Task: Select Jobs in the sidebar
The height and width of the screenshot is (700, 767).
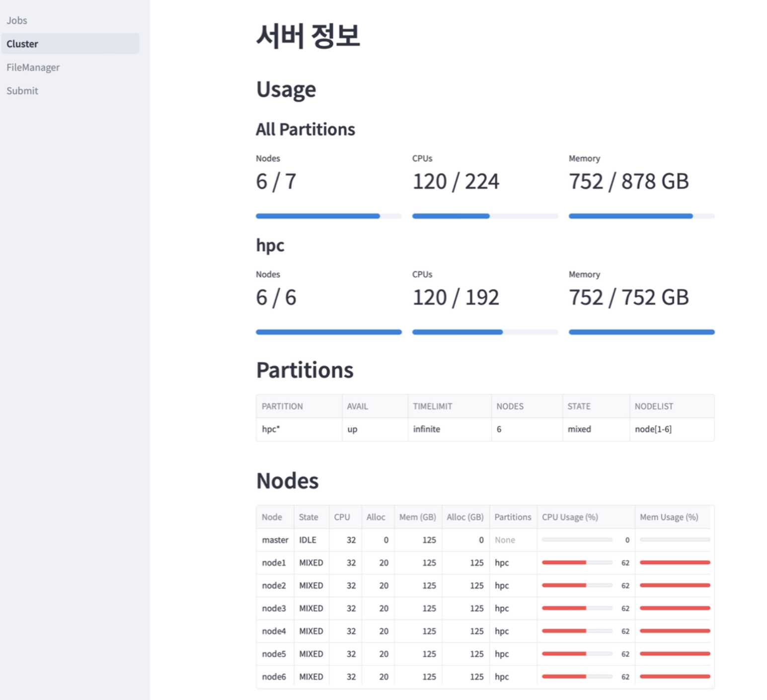Action: click(x=16, y=20)
